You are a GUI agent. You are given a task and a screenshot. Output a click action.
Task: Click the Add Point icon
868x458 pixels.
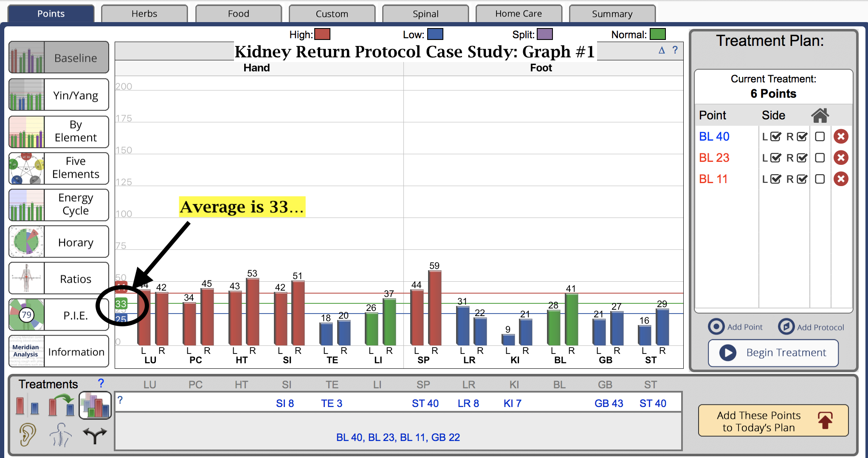coord(716,326)
